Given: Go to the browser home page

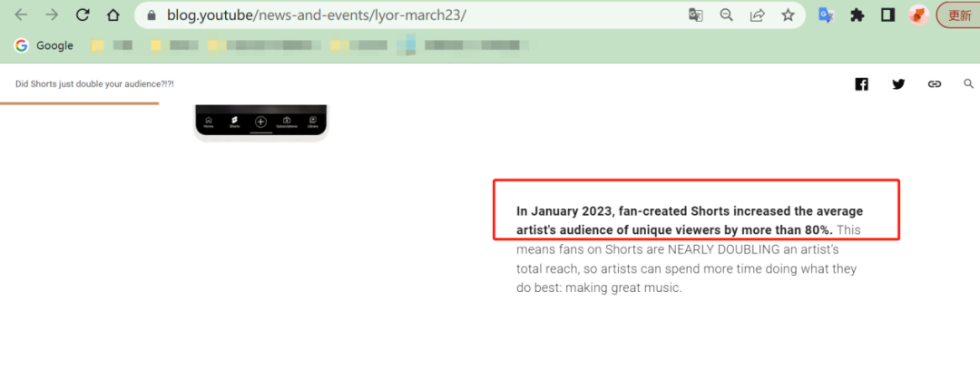Looking at the screenshot, I should (x=113, y=15).
